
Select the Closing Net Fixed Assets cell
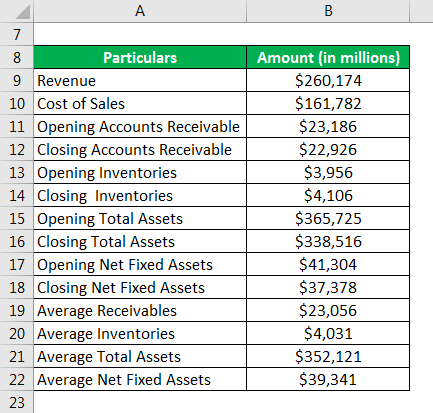tap(140, 287)
